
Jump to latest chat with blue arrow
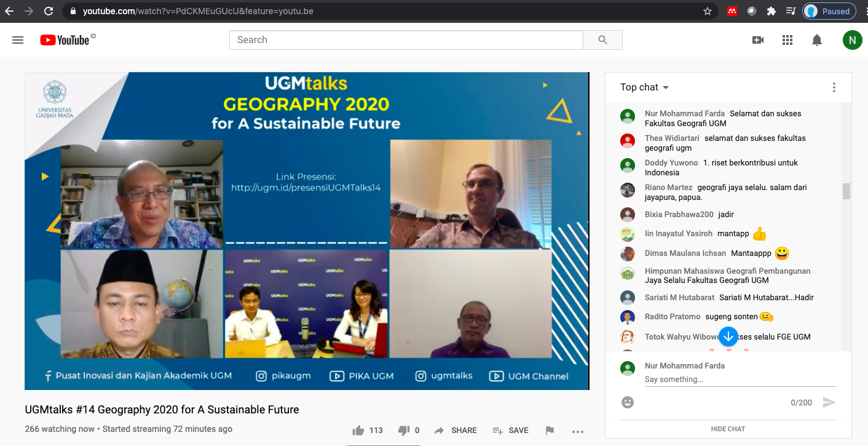click(x=728, y=336)
